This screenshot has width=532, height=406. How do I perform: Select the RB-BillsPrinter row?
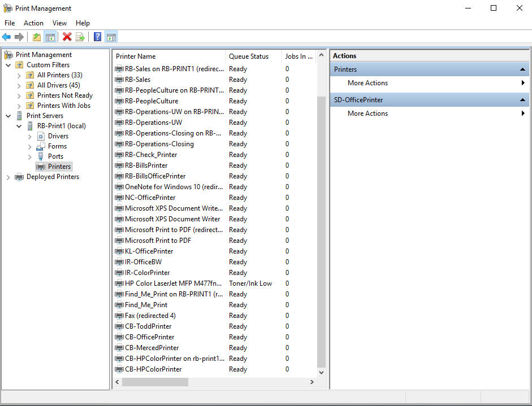pyautogui.click(x=214, y=165)
